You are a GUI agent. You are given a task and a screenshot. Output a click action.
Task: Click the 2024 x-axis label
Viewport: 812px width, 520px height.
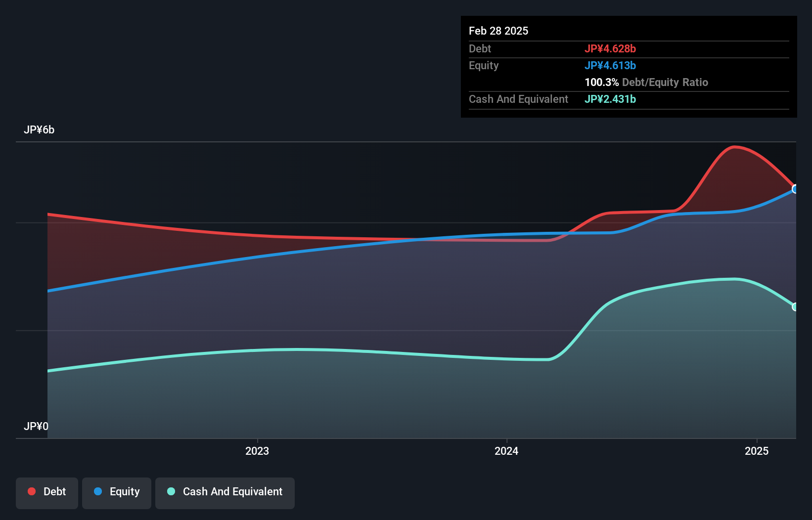(506, 451)
